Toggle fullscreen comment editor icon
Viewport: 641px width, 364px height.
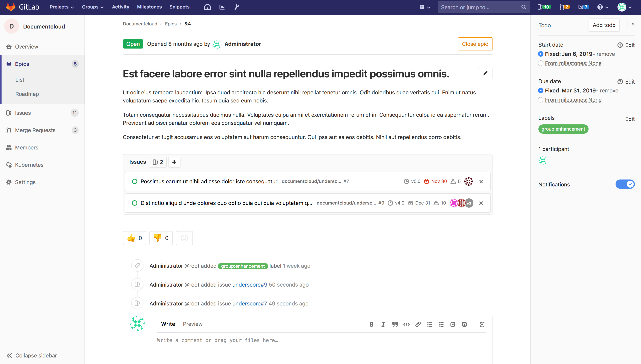point(482,324)
